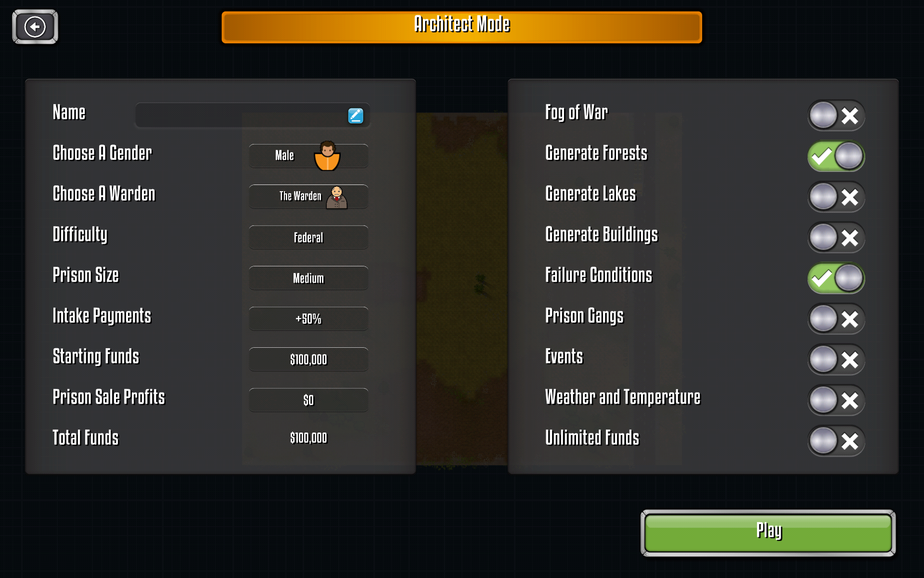Disable the Generate Lakes toggle

[834, 197]
